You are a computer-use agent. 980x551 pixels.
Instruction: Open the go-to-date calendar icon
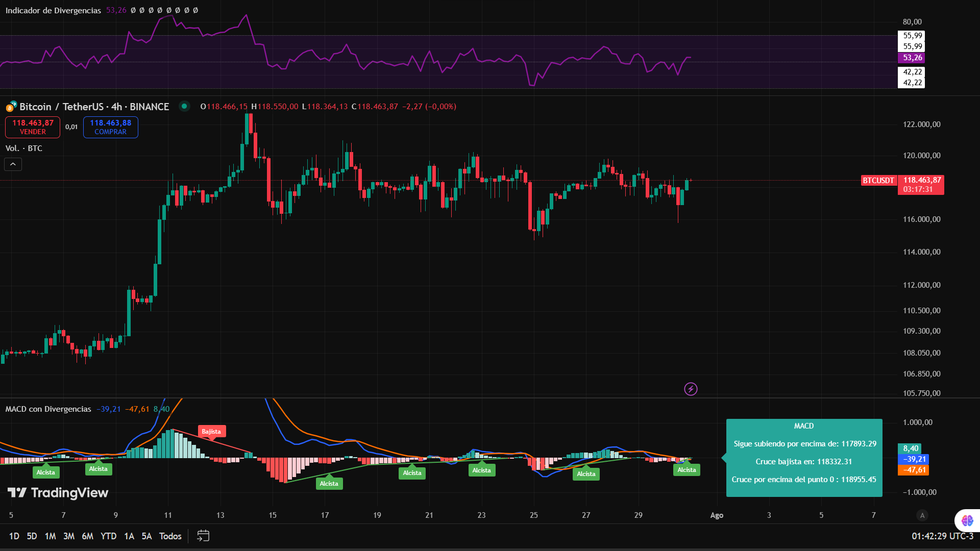click(x=203, y=536)
